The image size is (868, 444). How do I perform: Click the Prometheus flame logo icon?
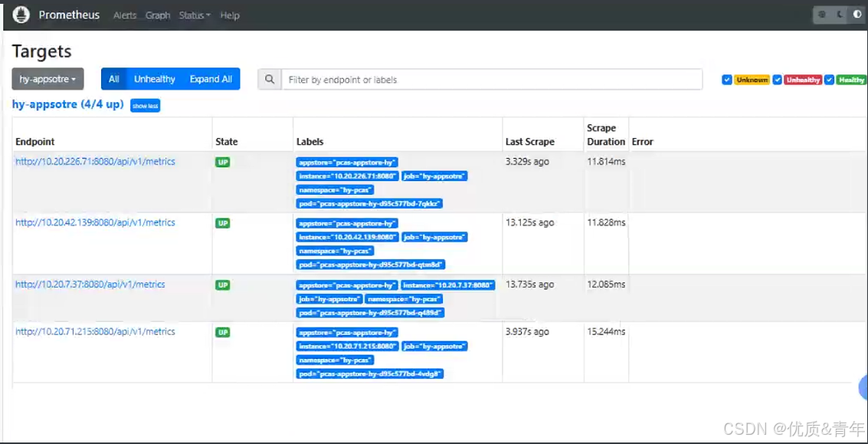(x=21, y=15)
